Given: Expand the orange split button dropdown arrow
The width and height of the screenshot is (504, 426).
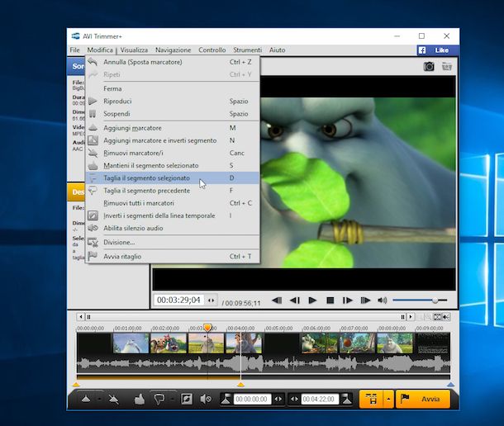Looking at the screenshot, I should click(388, 399).
